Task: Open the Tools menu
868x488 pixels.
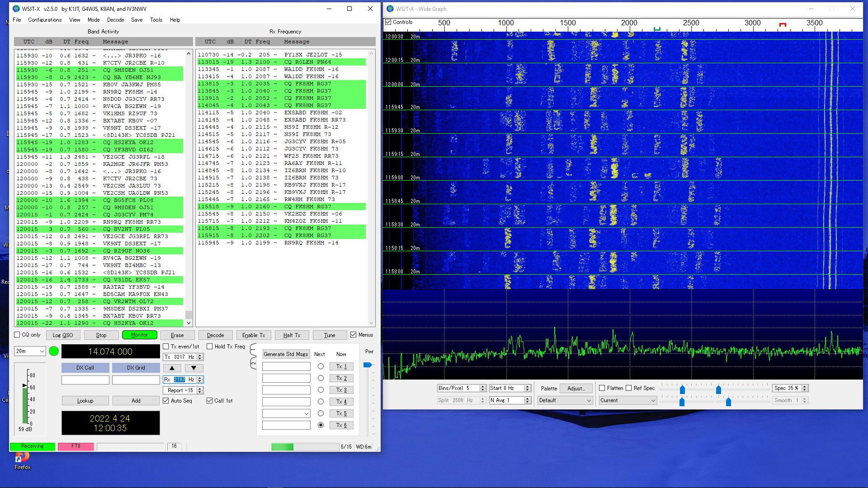Action: [156, 20]
